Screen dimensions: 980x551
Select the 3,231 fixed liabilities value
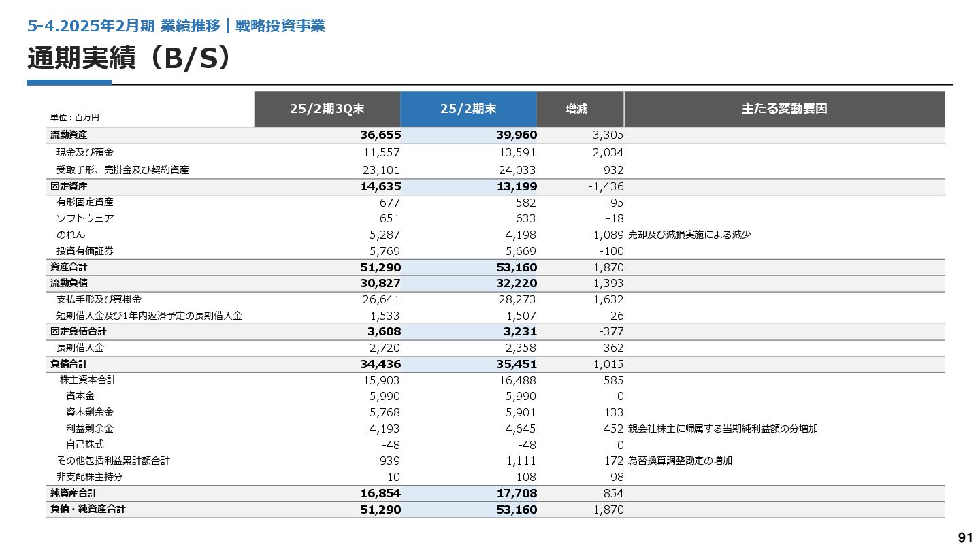coord(521,332)
